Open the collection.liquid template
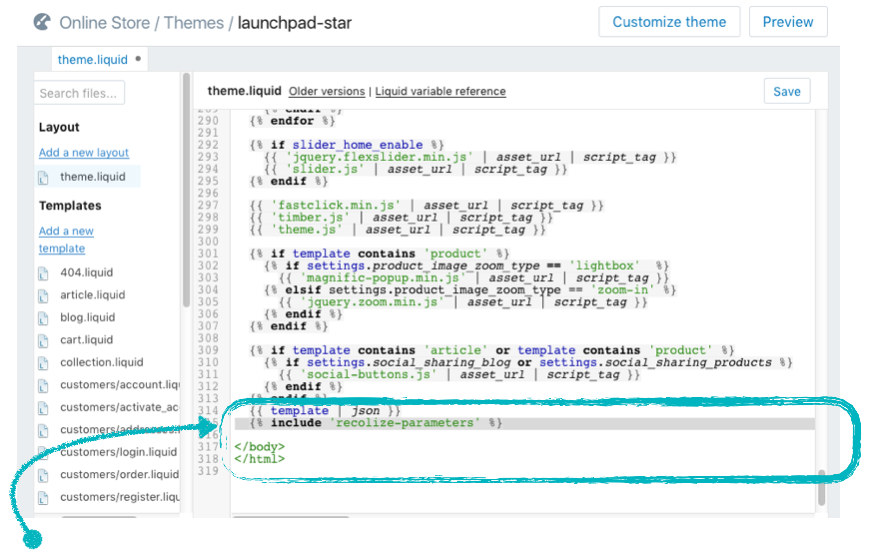The image size is (870, 554). 102,362
